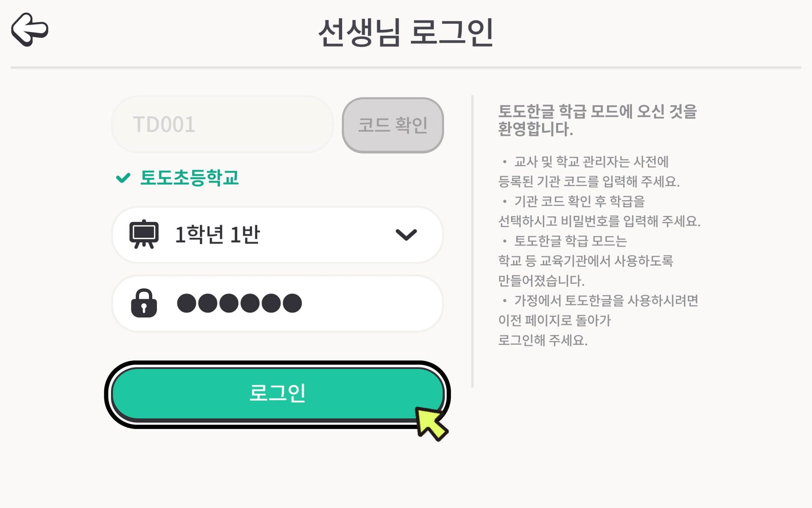Click the 로그인해 주세요 line at bottom
This screenshot has height=508, width=812.
pyautogui.click(x=543, y=340)
